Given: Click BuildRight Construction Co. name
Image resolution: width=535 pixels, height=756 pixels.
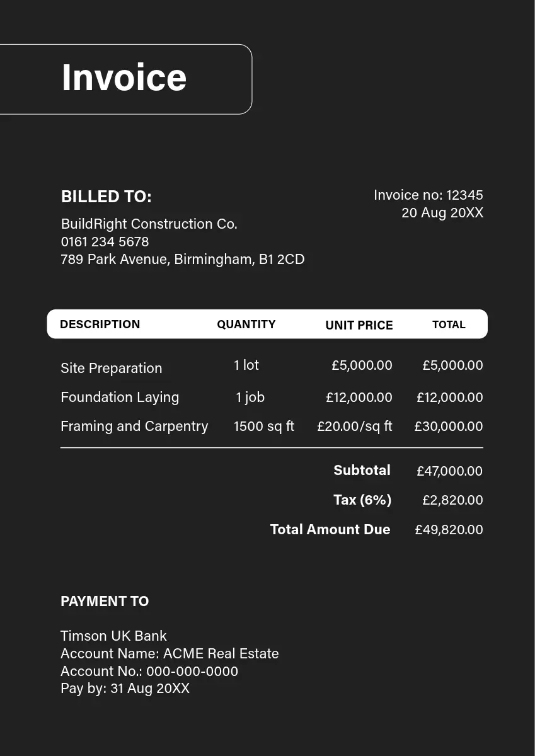Looking at the screenshot, I should click(149, 224).
